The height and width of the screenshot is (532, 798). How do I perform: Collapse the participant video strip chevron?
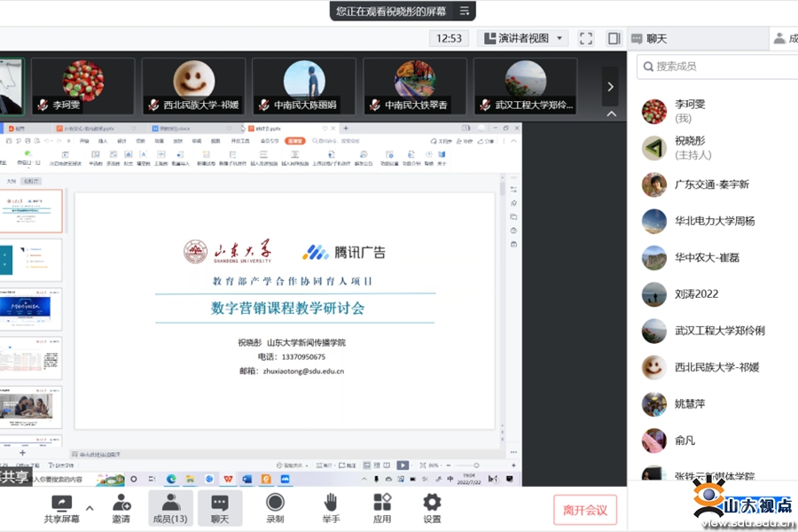tap(610, 113)
